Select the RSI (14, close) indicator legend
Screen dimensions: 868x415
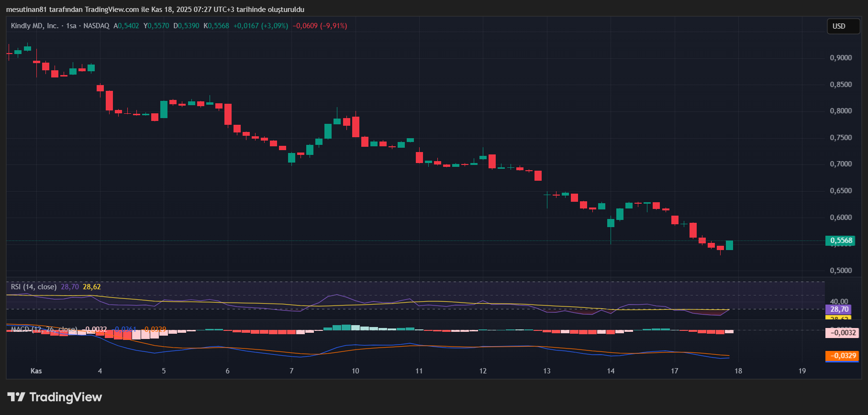pos(33,287)
